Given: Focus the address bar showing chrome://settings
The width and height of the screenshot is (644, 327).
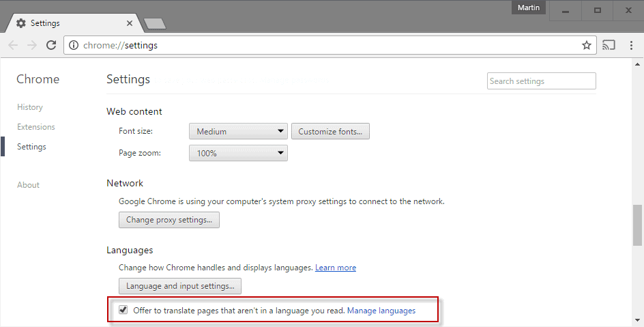Looking at the screenshot, I should point(330,45).
